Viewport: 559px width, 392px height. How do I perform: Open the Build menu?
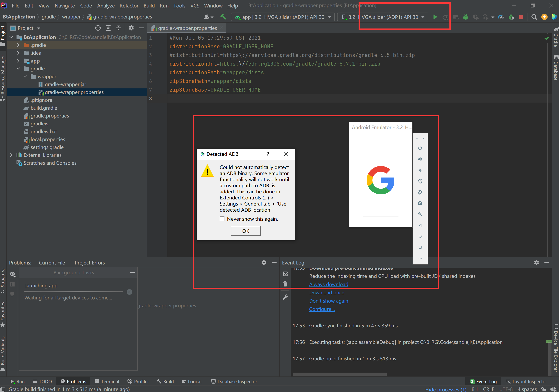(x=149, y=6)
